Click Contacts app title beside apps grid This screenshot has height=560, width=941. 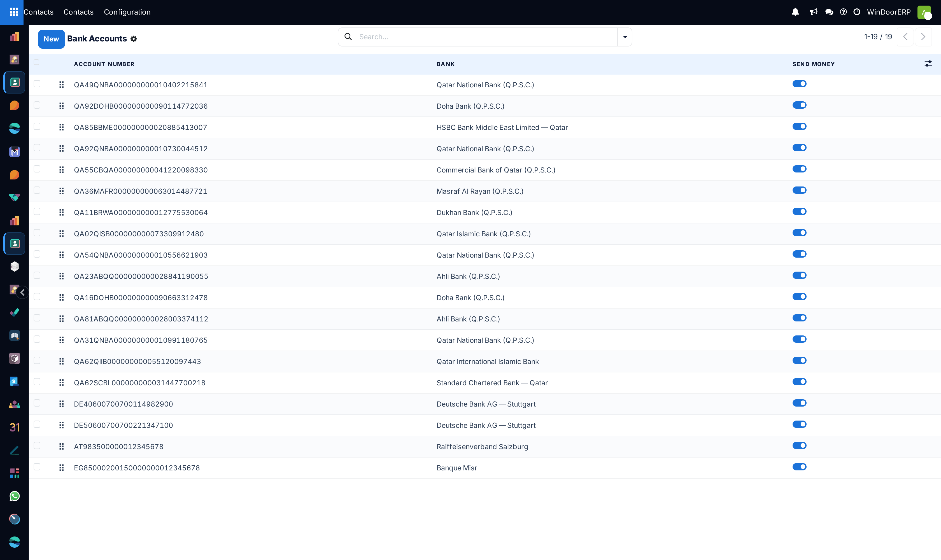click(38, 12)
